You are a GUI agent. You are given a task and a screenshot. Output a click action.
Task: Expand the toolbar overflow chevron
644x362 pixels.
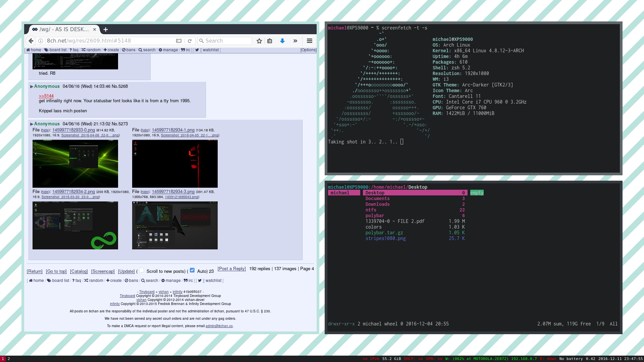pyautogui.click(x=295, y=41)
